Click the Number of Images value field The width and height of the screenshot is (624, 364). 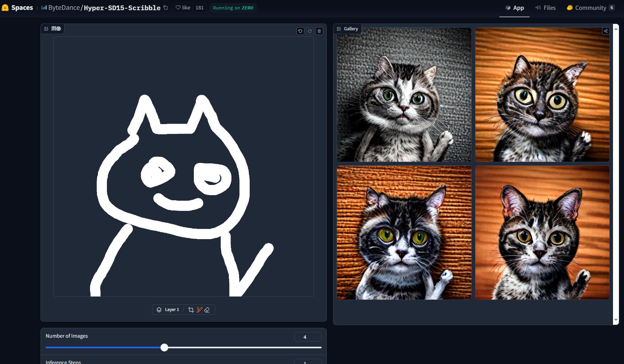(x=307, y=337)
